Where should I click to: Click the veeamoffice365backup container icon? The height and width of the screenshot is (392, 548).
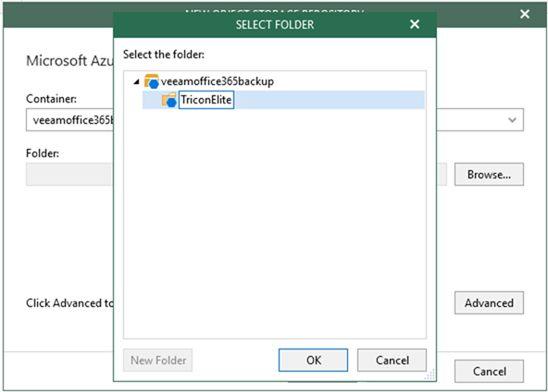pyautogui.click(x=152, y=81)
